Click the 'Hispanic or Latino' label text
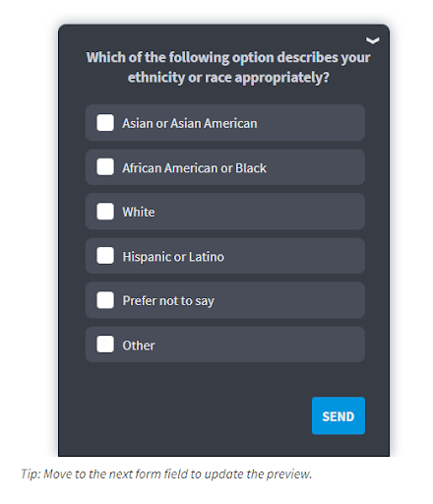This screenshot has width=433, height=504. pos(173,257)
